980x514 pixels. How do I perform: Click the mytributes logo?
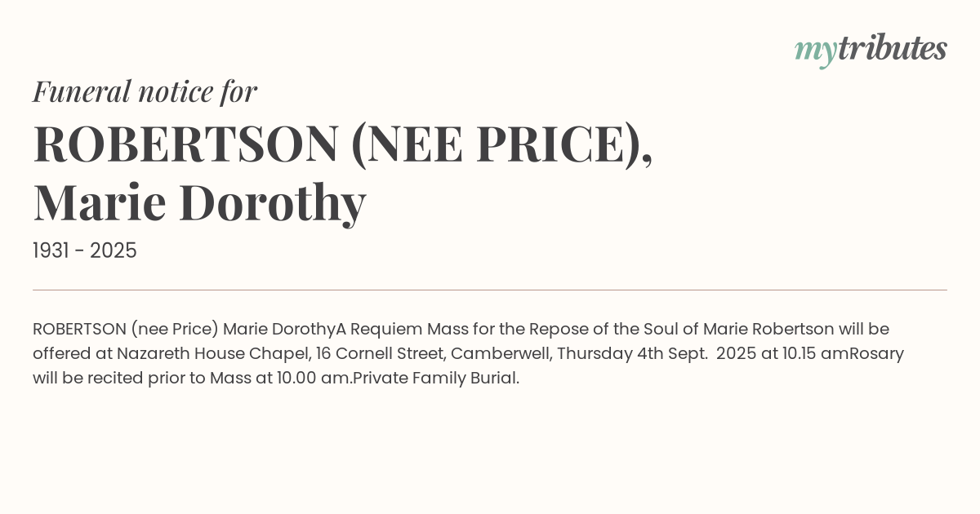click(870, 49)
